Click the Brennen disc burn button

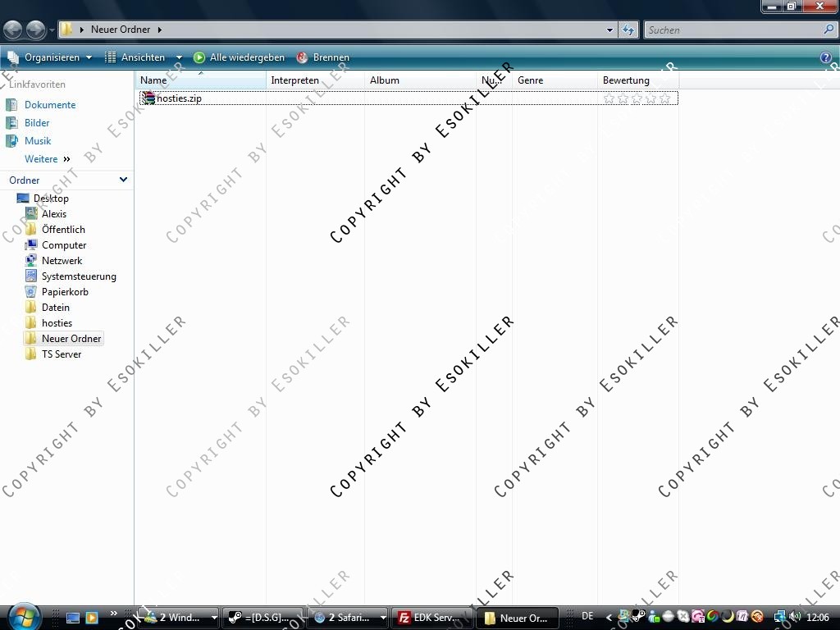[x=323, y=57]
